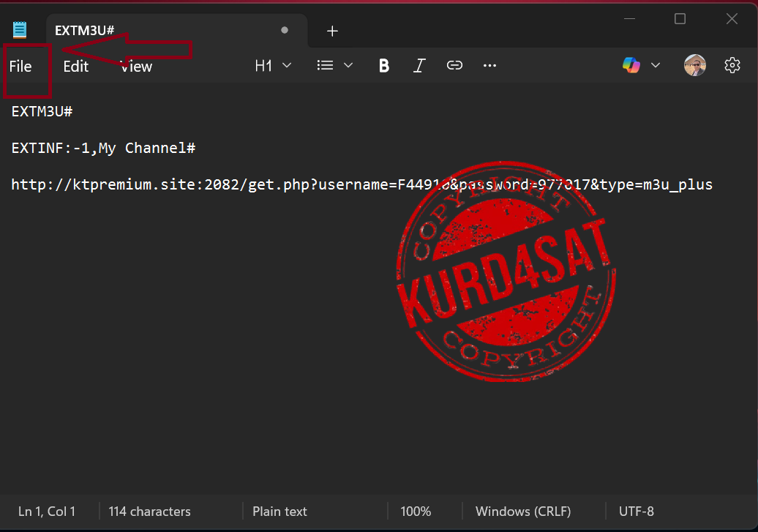Click the 114 characters status entry
758x532 pixels.
tap(149, 512)
